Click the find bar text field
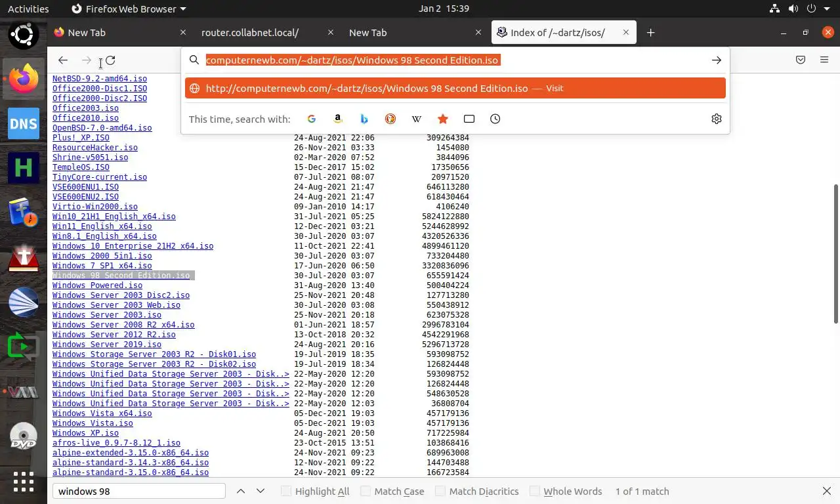The image size is (840, 504). pyautogui.click(x=138, y=491)
